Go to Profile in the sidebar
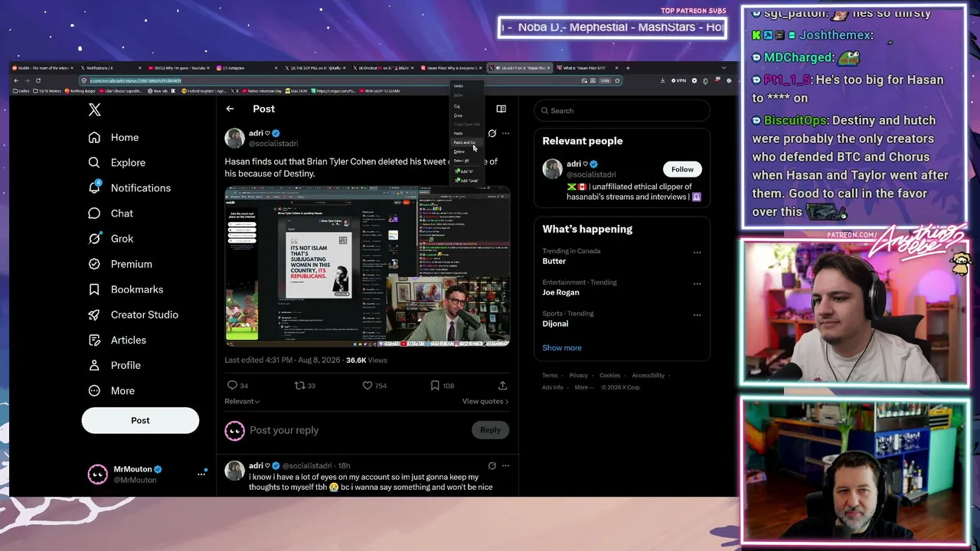The image size is (980, 551). [114, 365]
